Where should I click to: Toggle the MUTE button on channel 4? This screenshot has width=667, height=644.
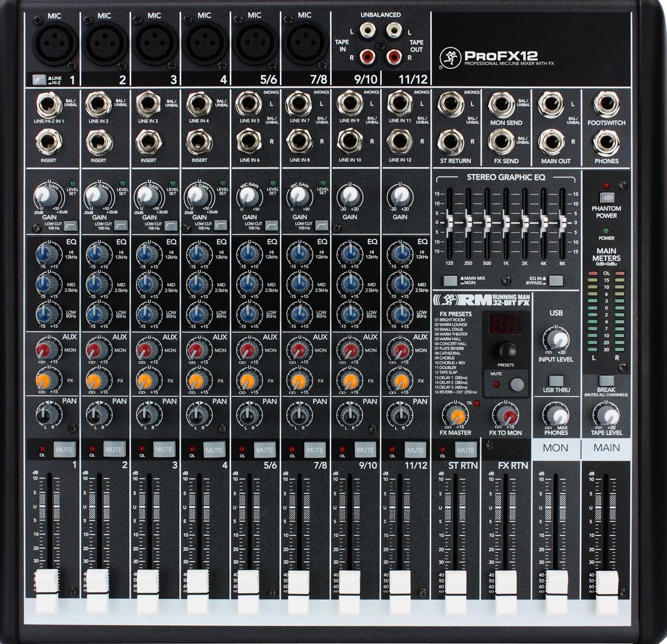tap(214, 449)
